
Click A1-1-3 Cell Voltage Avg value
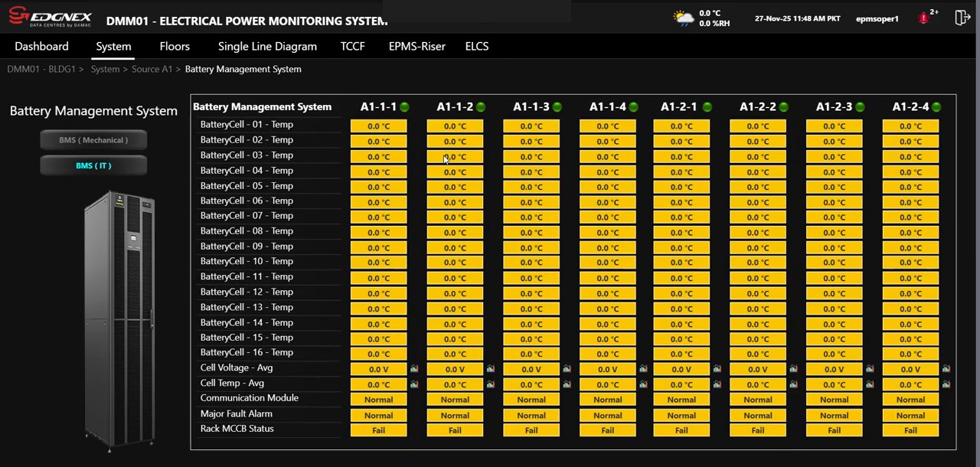[531, 369]
